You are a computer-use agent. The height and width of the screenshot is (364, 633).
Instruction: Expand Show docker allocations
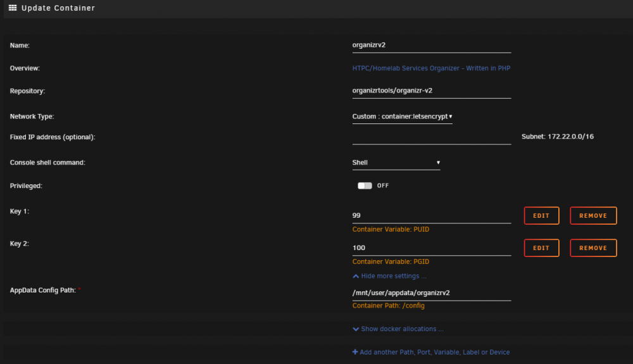click(x=398, y=329)
